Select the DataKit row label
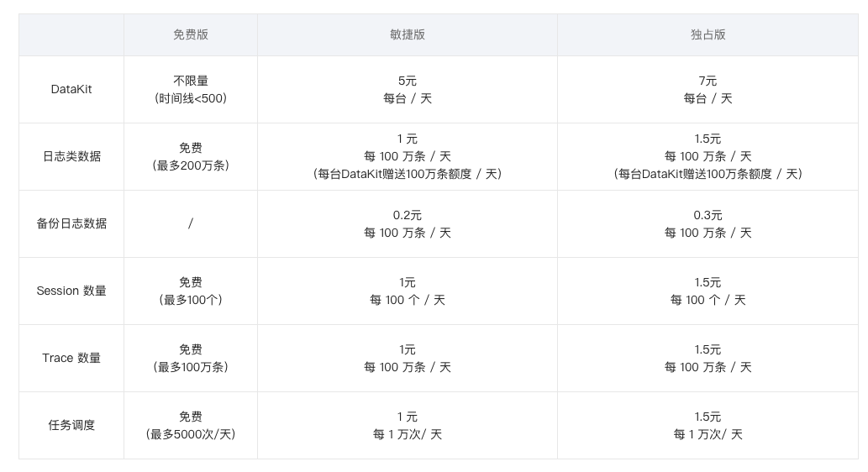This screenshot has width=868, height=472. tap(71, 90)
